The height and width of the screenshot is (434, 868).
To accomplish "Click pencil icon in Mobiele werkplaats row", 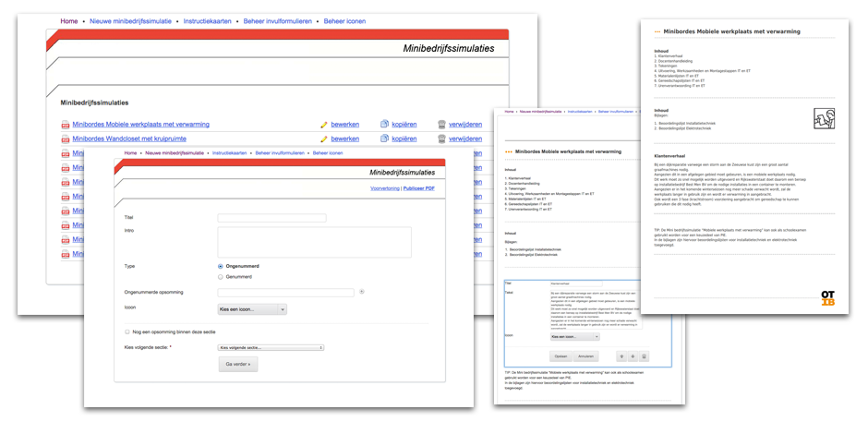I will (x=324, y=125).
